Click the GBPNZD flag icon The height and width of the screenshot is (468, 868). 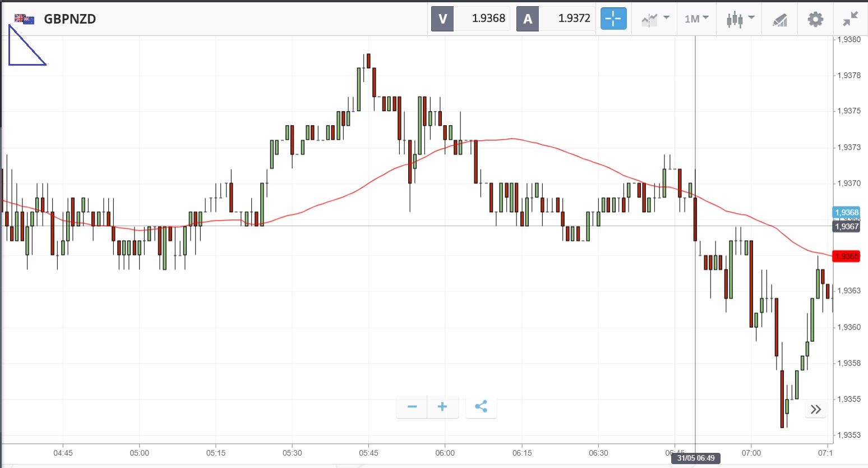24,19
